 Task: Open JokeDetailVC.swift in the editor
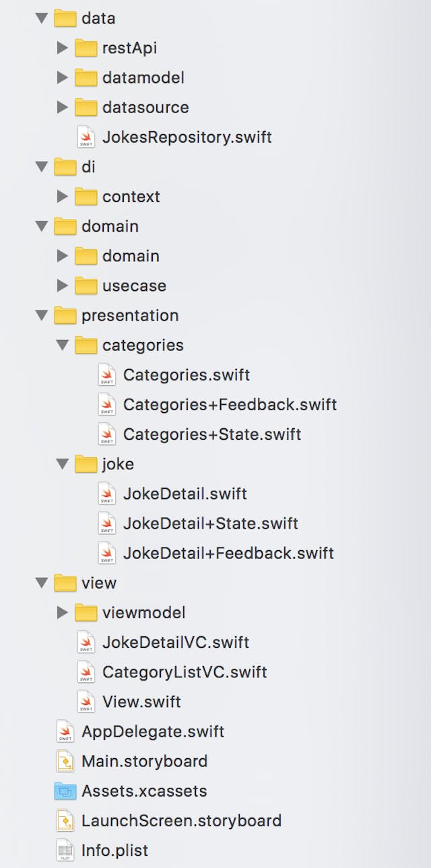click(x=175, y=642)
